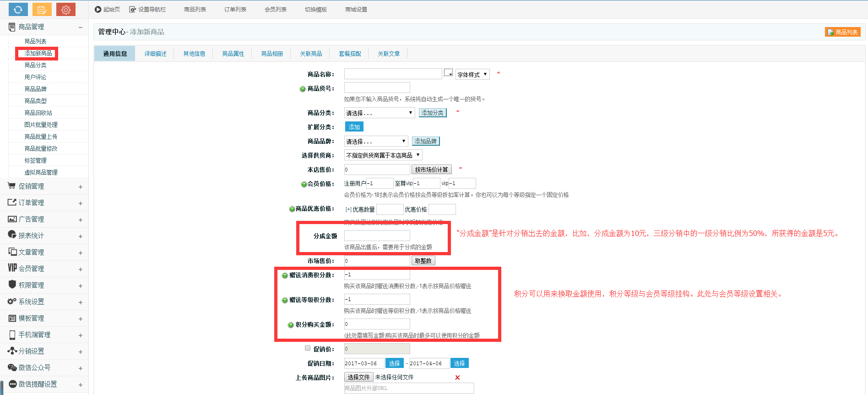Click the 选择文件 upload button
Viewport: 868px width, 395px height.
(x=358, y=377)
